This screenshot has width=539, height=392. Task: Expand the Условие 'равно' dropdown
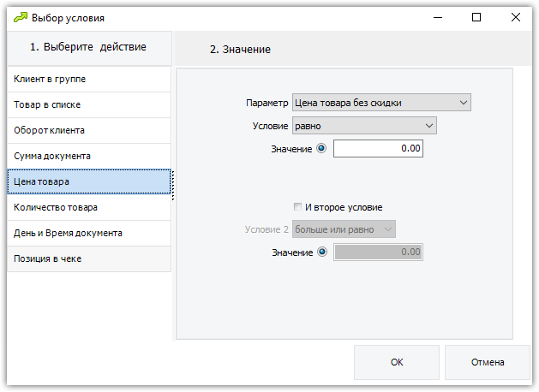pyautogui.click(x=364, y=126)
